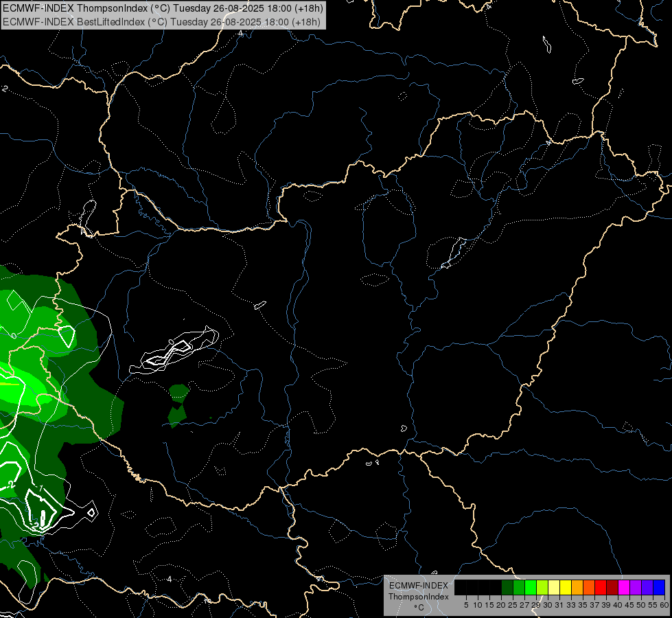The width and height of the screenshot is (672, 618).
Task: Select the magenta 40–45 legend swatch
Action: [624, 587]
